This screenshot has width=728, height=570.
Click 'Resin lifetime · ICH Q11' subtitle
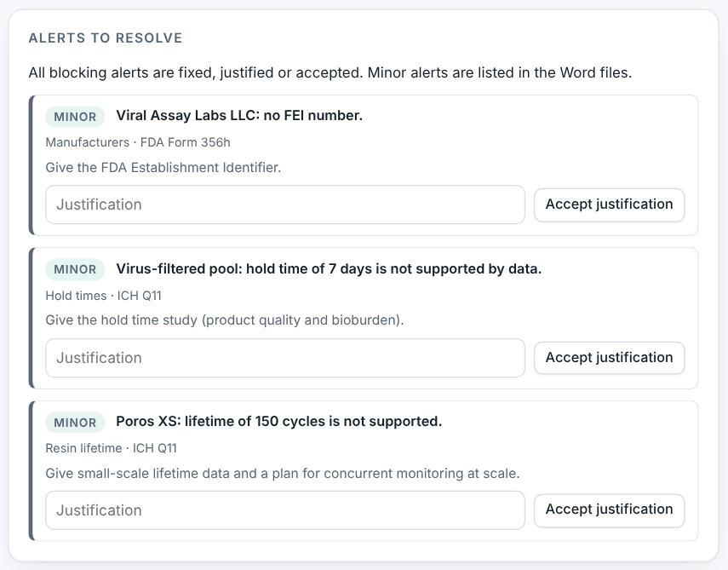(x=111, y=448)
